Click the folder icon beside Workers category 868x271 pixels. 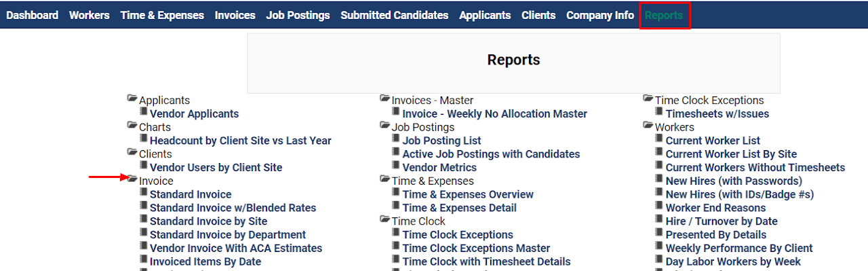[x=648, y=126]
